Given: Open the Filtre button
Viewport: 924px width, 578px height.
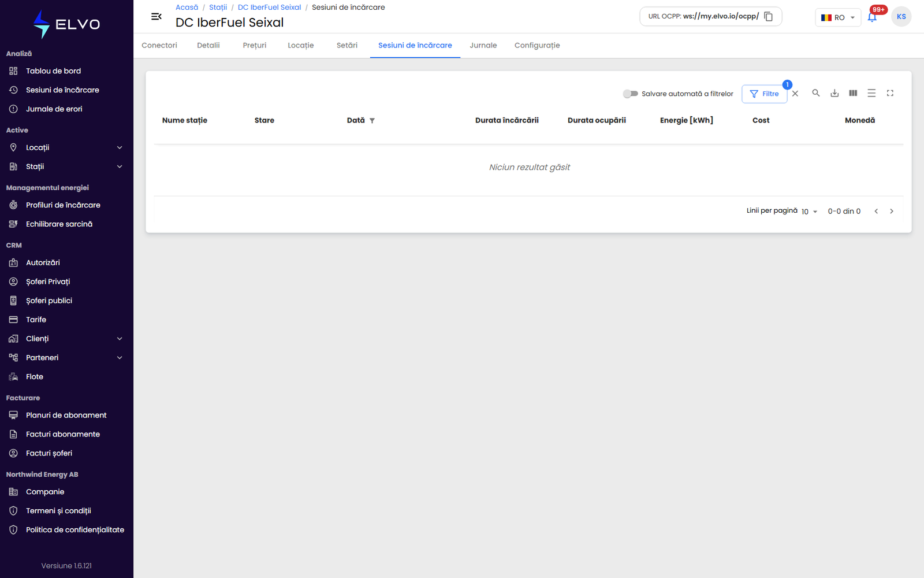Looking at the screenshot, I should point(764,94).
